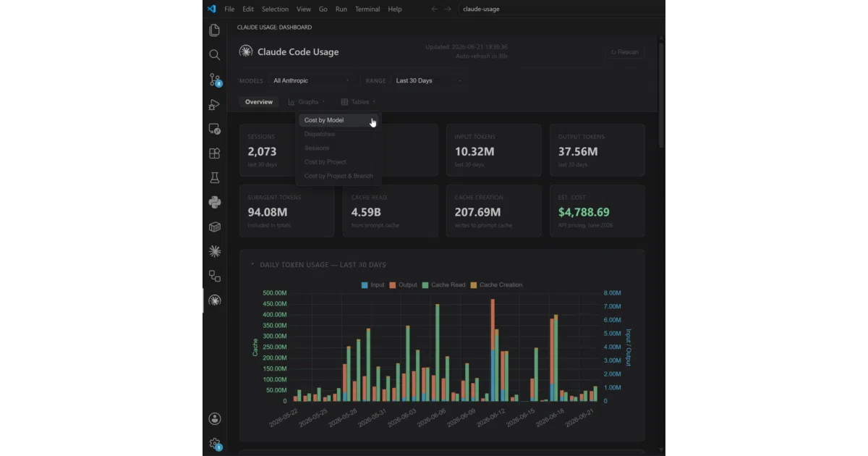Open the Extensions view icon
Screen dimensions: 868x456
pyautogui.click(x=214, y=153)
